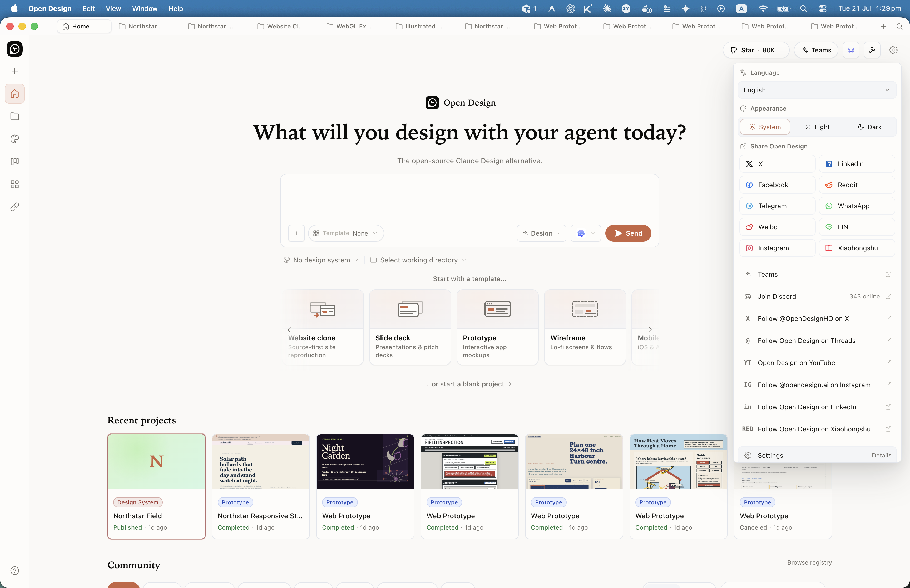Open Follow @OpenDesignHQ on X link
Image resolution: width=910 pixels, height=588 pixels.
817,318
